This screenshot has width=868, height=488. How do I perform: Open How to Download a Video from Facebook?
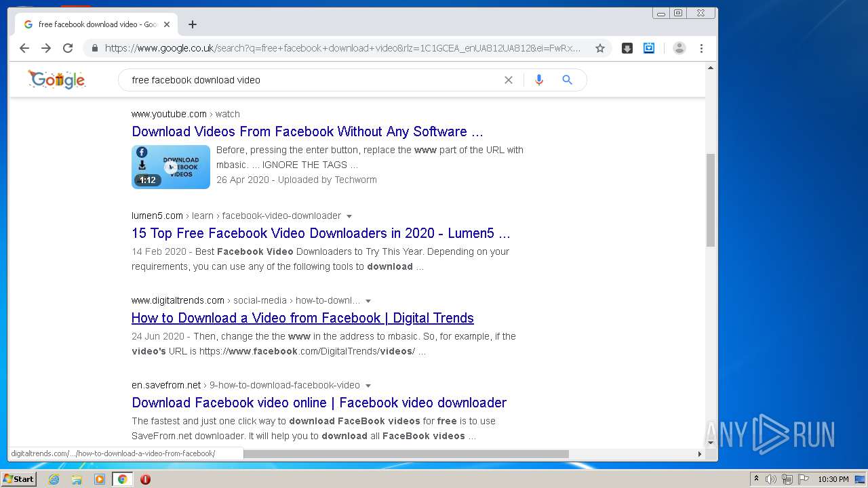(x=302, y=318)
